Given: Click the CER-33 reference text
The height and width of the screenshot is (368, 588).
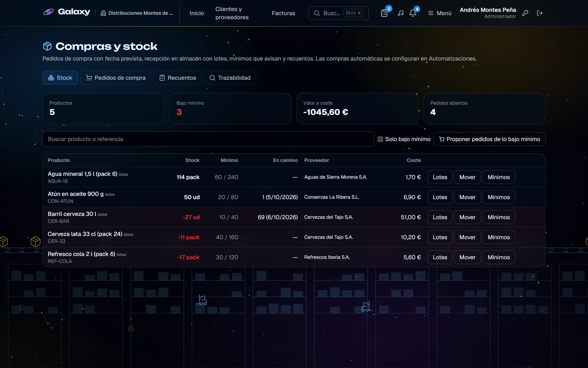Looking at the screenshot, I should [x=57, y=241].
